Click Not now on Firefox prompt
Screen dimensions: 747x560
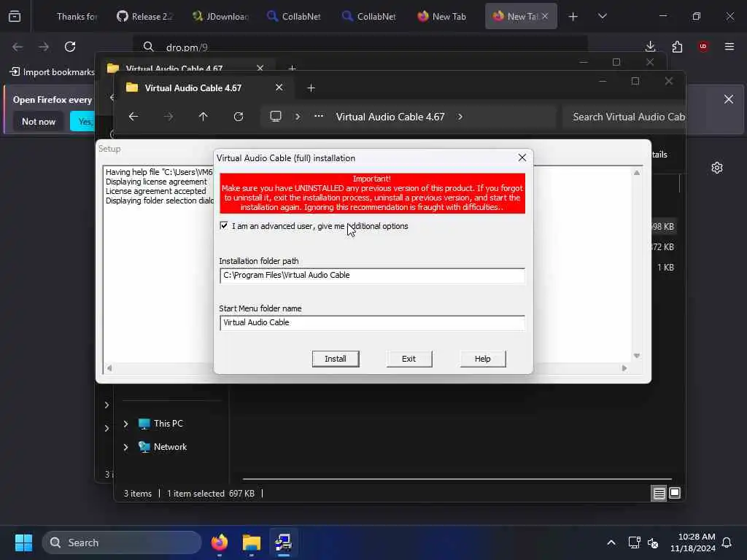(x=39, y=122)
